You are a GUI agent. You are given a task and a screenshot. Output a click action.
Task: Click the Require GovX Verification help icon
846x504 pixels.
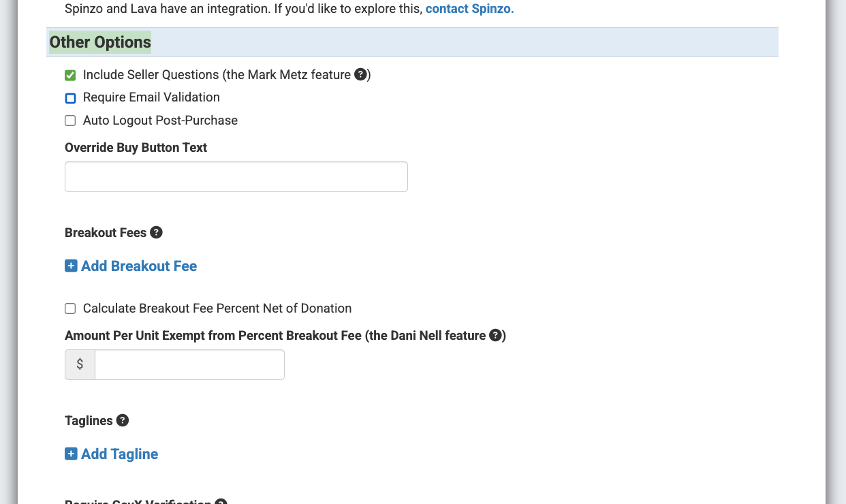[221, 502]
